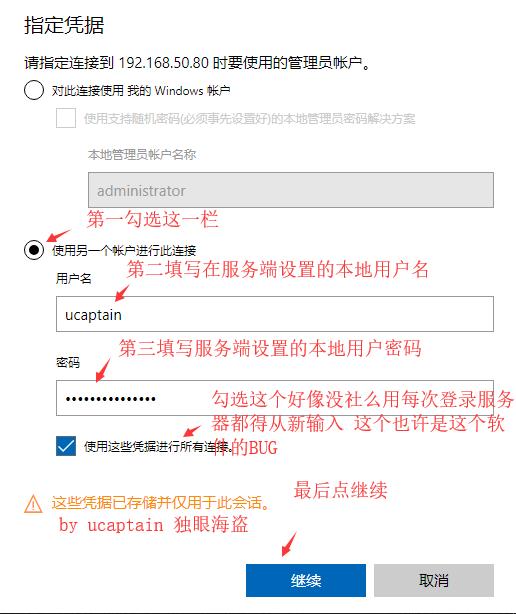Screen dimensions: 516x614
Task: Click the 本地管理员帐户名称 label
Action: pos(142,155)
